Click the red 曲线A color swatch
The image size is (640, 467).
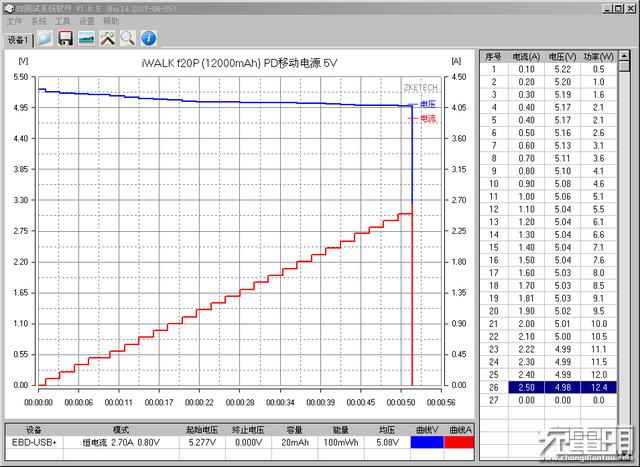(459, 442)
